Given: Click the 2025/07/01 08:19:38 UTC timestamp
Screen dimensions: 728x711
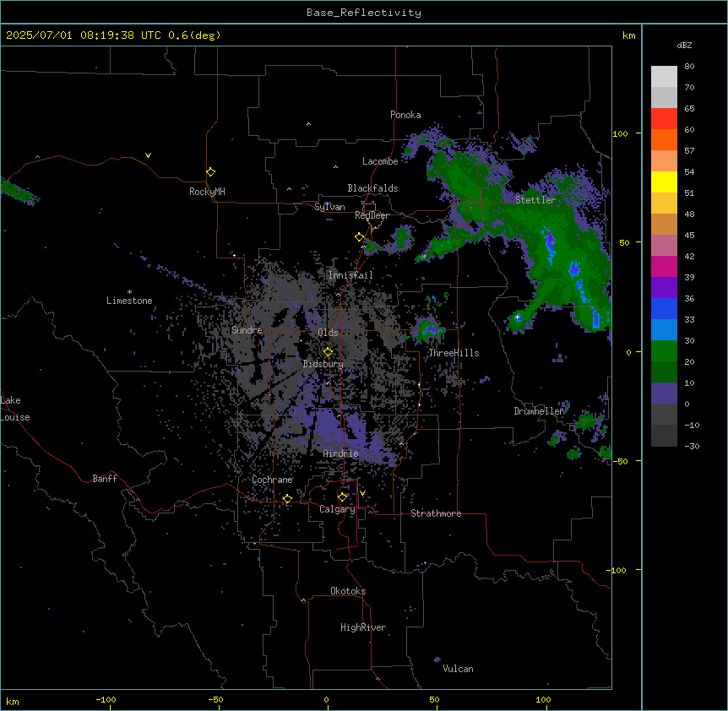Looking at the screenshot, I should (x=84, y=35).
